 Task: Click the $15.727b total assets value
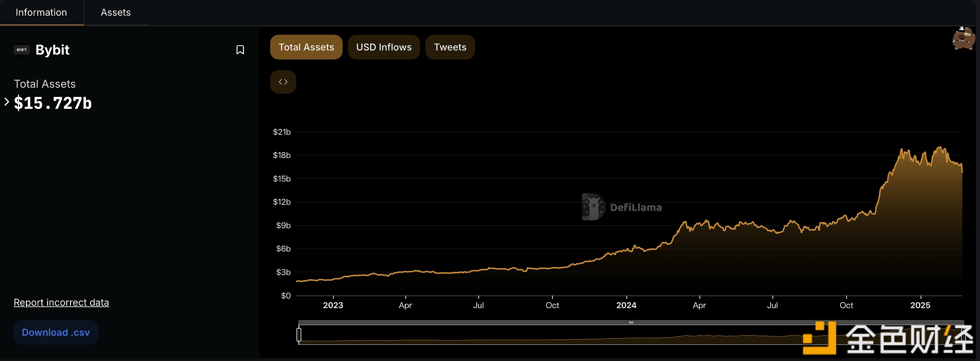[53, 103]
